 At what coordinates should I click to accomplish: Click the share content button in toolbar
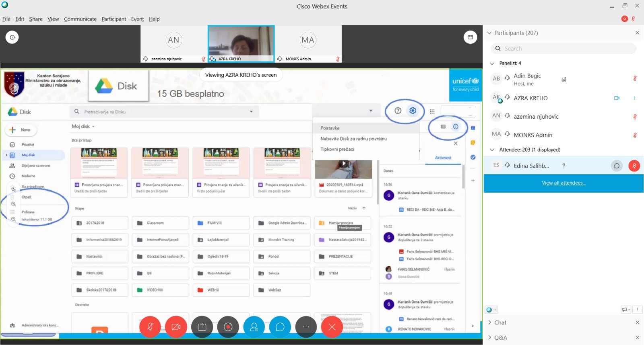coord(202,327)
